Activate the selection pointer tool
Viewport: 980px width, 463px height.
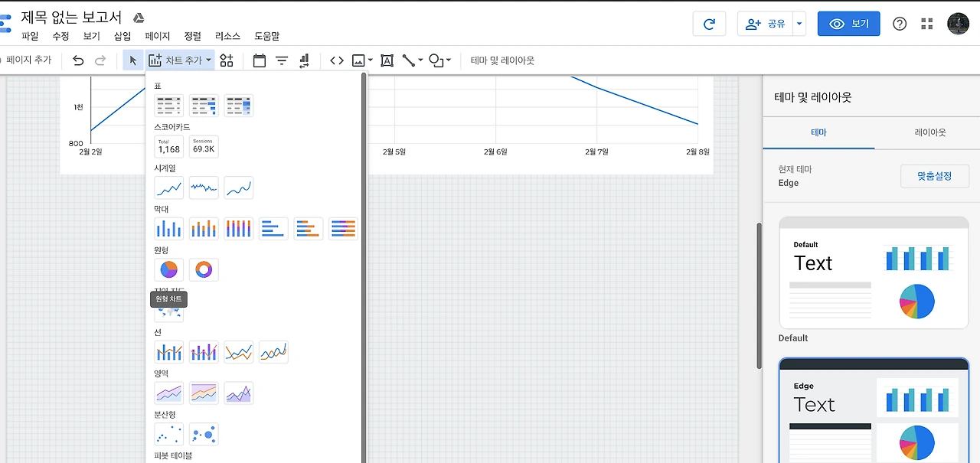coord(133,60)
